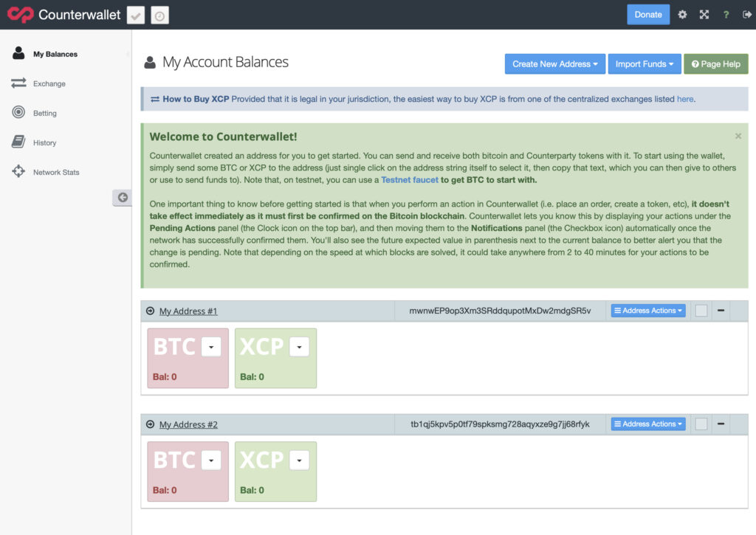756x535 pixels.
Task: Open Betting in sidebar
Action: coord(45,113)
